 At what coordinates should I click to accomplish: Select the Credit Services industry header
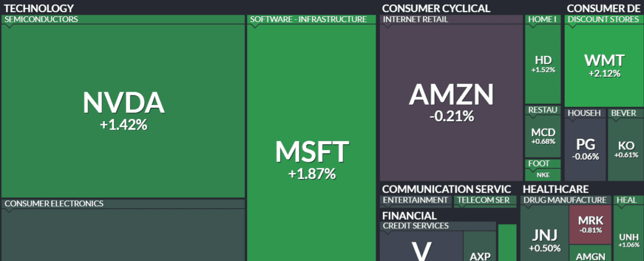[x=415, y=226]
